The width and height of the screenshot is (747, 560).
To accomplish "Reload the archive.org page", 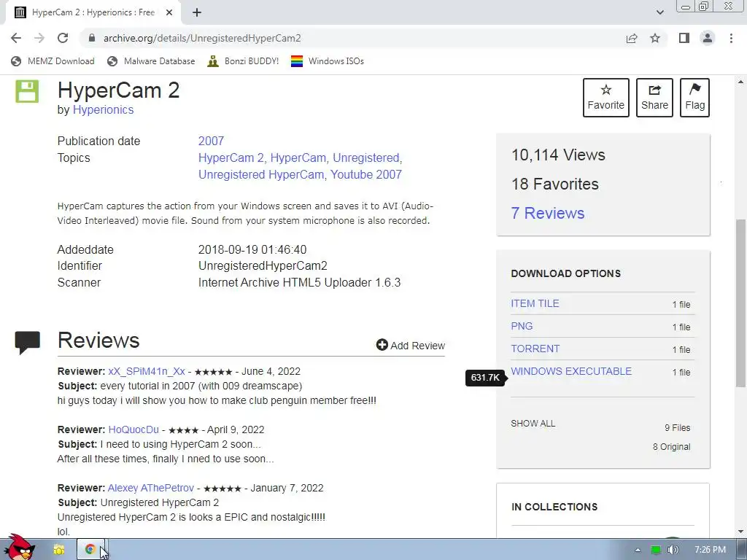I will pyautogui.click(x=63, y=38).
